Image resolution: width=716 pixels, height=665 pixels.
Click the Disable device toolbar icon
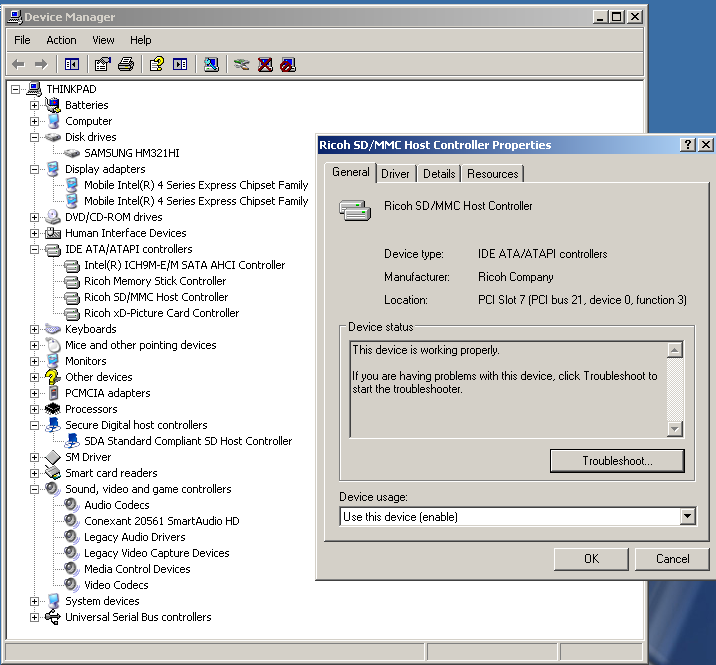tap(288, 64)
